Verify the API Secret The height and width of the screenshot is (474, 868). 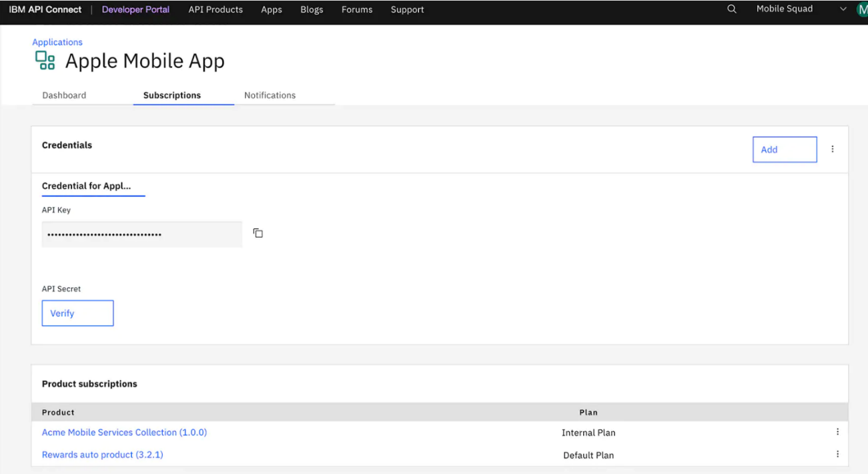[x=77, y=313]
